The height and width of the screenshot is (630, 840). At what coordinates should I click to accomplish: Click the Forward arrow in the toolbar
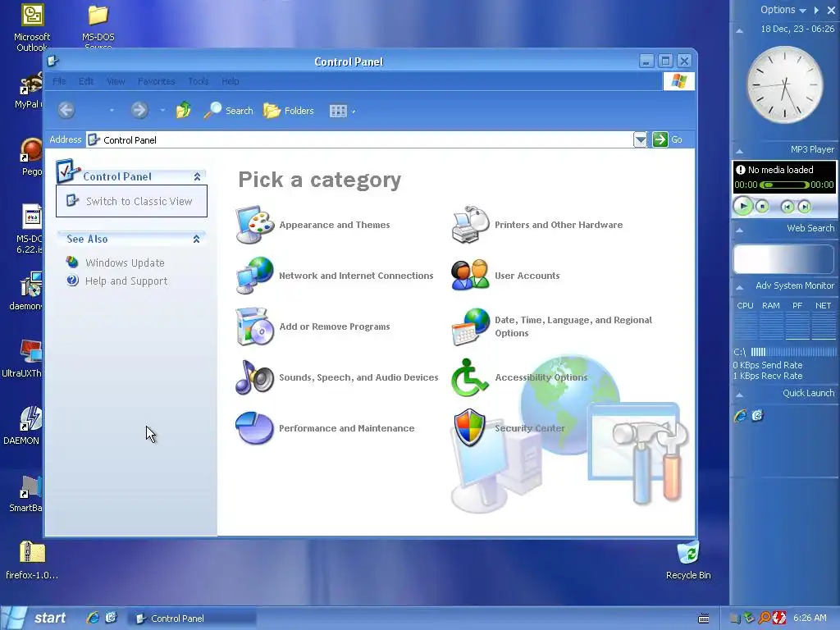click(x=139, y=111)
